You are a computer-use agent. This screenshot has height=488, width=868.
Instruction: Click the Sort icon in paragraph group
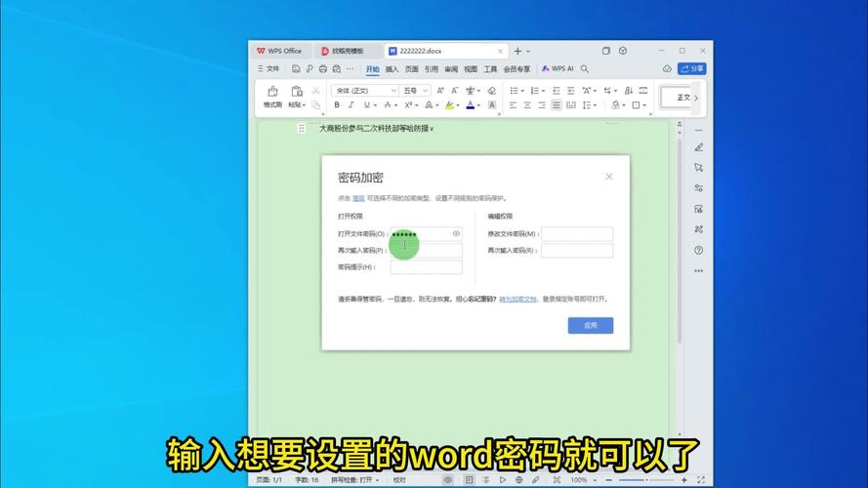(x=629, y=90)
